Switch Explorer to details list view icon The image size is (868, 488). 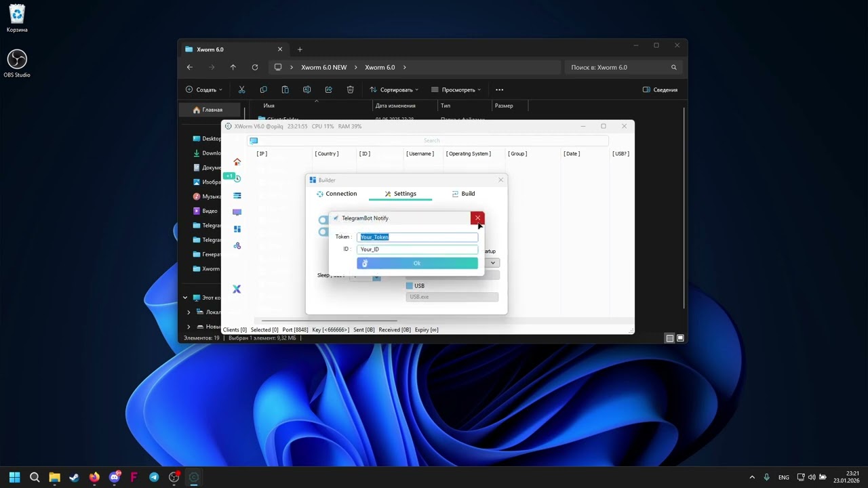click(x=669, y=338)
